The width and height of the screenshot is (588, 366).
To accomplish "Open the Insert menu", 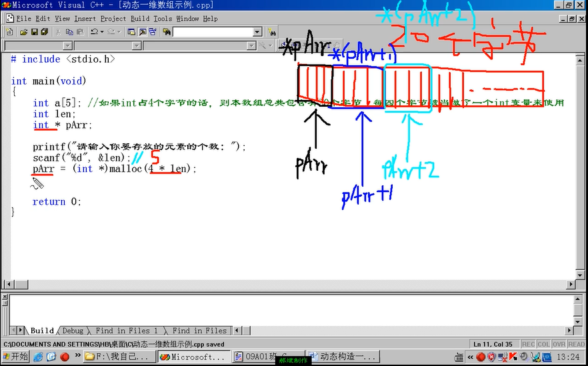I will [85, 19].
